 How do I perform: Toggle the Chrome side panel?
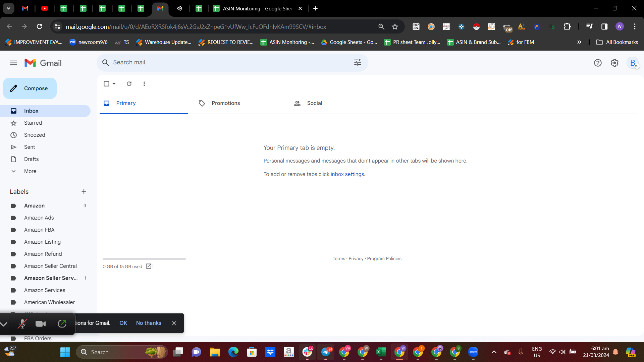604,26
